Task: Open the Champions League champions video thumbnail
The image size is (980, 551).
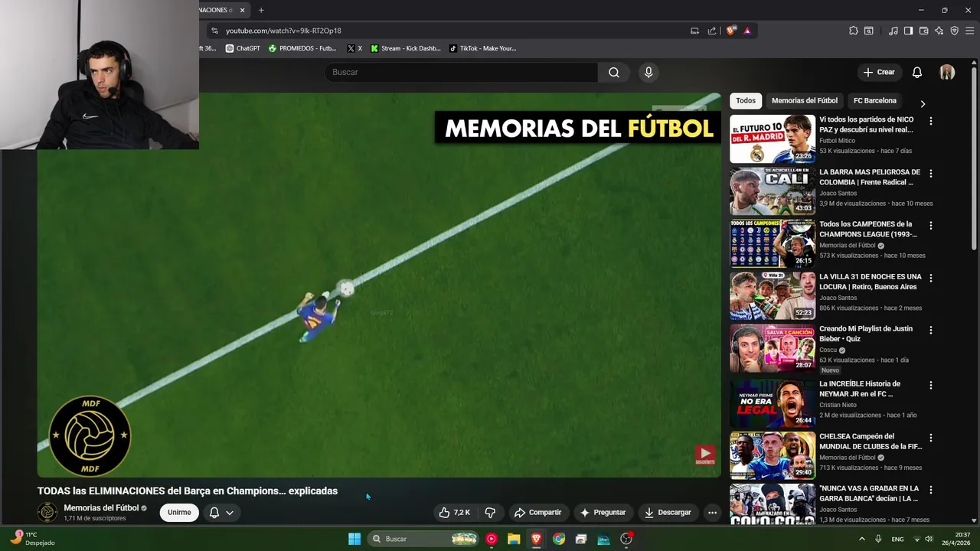Action: [x=773, y=243]
